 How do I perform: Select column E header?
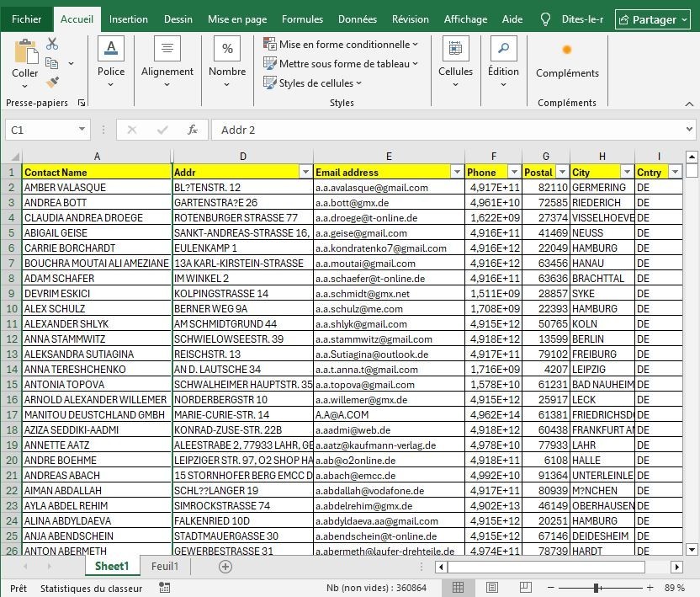[x=389, y=157]
